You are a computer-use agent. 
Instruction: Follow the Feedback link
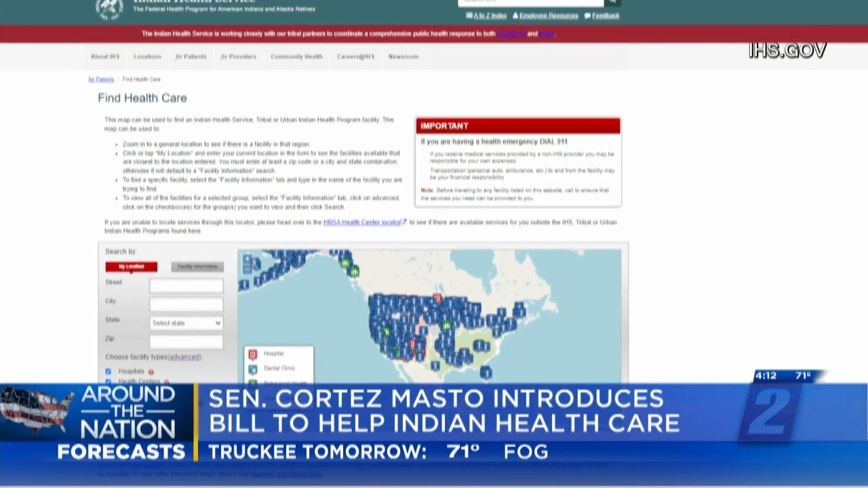[606, 16]
